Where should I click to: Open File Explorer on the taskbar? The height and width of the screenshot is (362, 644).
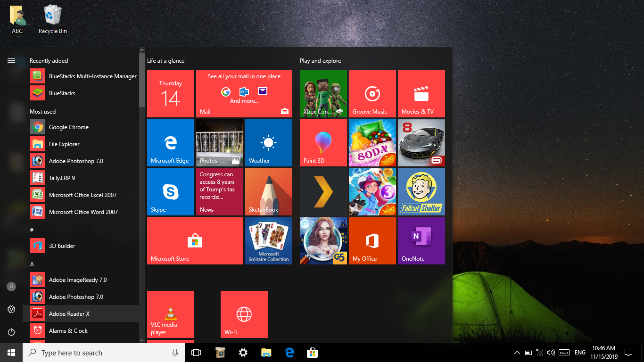(x=266, y=353)
